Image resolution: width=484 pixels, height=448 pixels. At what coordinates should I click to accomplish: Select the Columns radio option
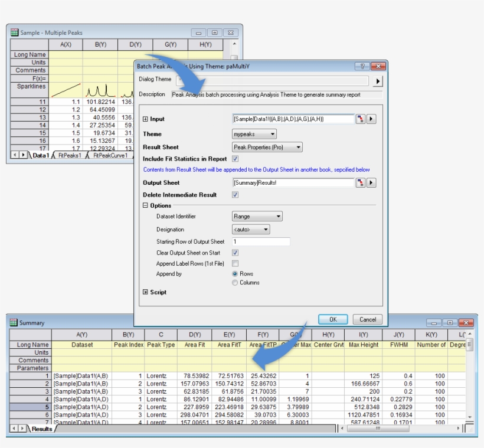236,283
